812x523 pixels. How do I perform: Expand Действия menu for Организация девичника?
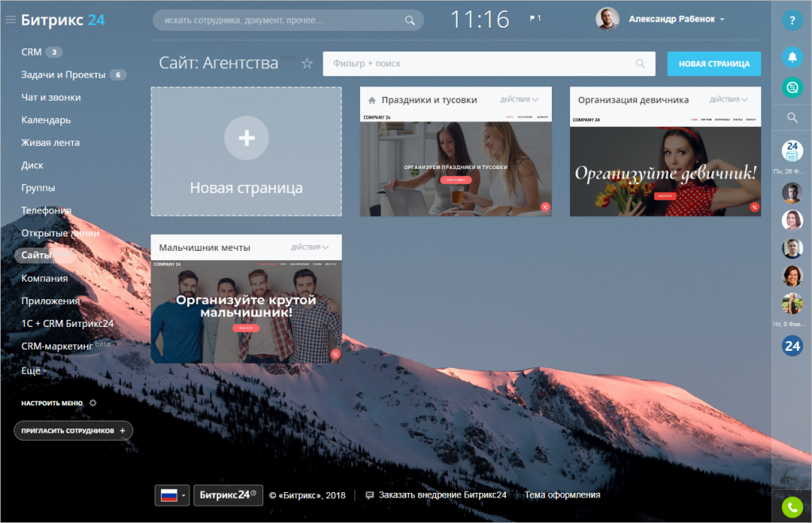tap(728, 100)
